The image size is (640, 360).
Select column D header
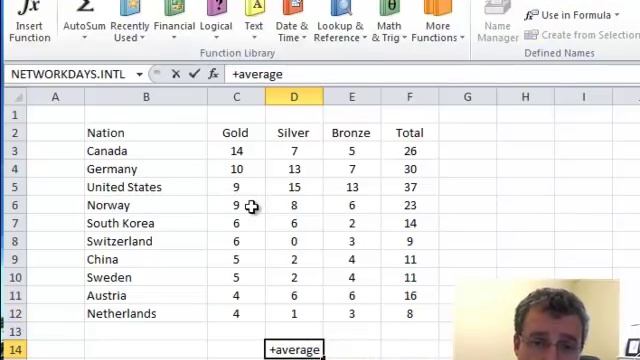(294, 97)
